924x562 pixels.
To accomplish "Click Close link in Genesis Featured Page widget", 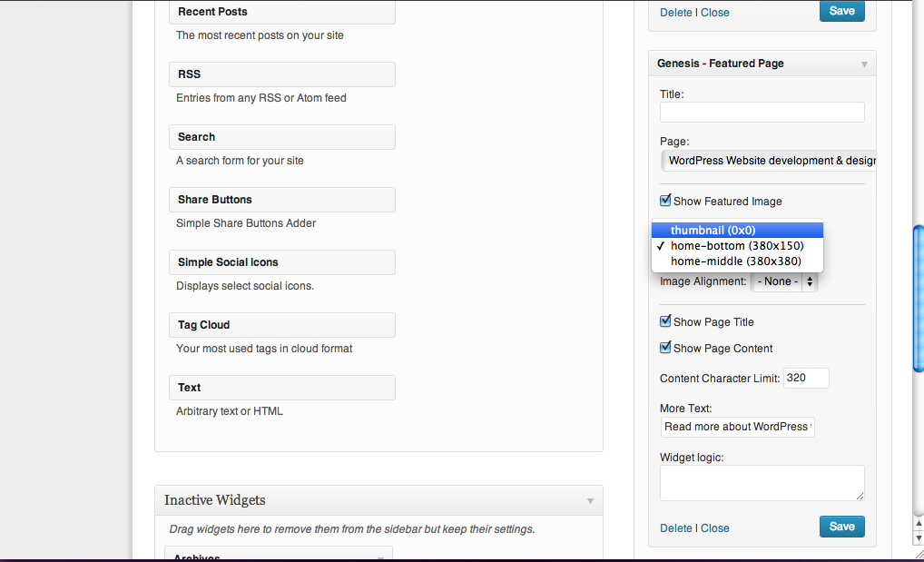I will pos(715,528).
